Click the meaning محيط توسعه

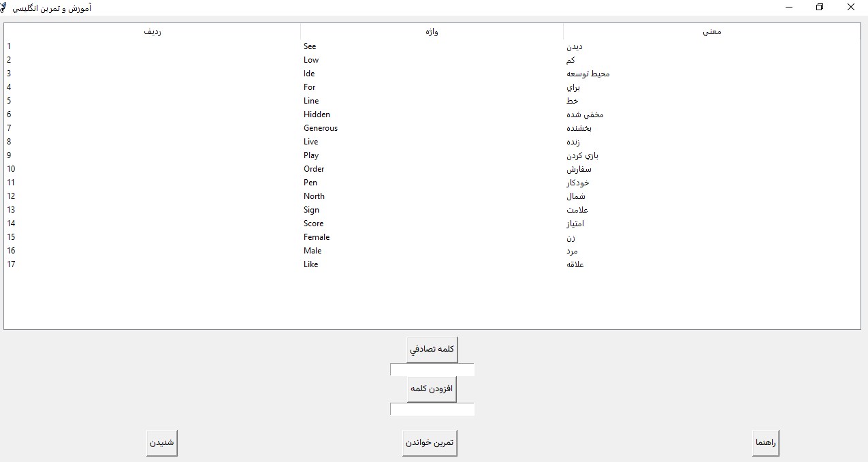tap(588, 74)
